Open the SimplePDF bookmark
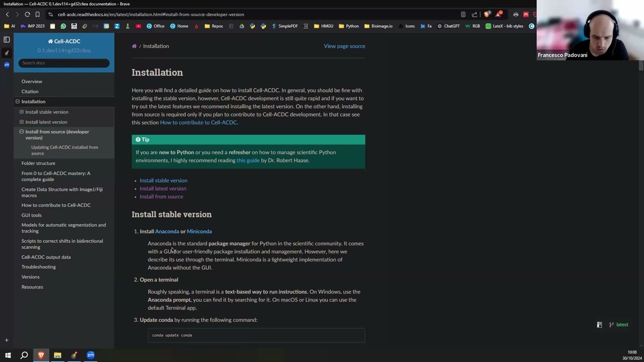 point(284,26)
